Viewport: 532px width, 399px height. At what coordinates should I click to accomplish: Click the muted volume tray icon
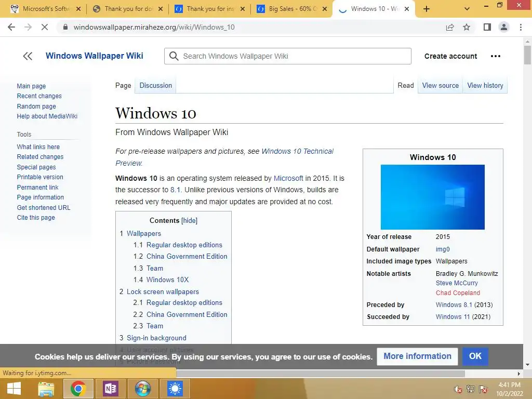pos(458,389)
